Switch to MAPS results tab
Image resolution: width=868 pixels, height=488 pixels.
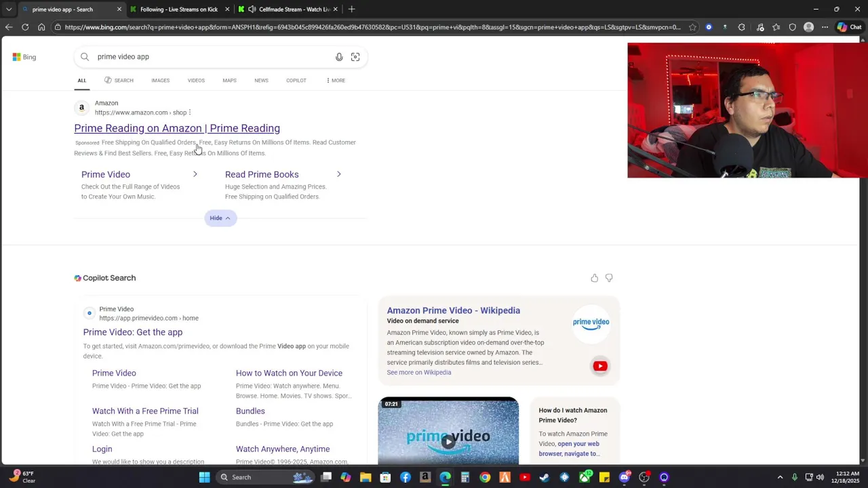(229, 80)
